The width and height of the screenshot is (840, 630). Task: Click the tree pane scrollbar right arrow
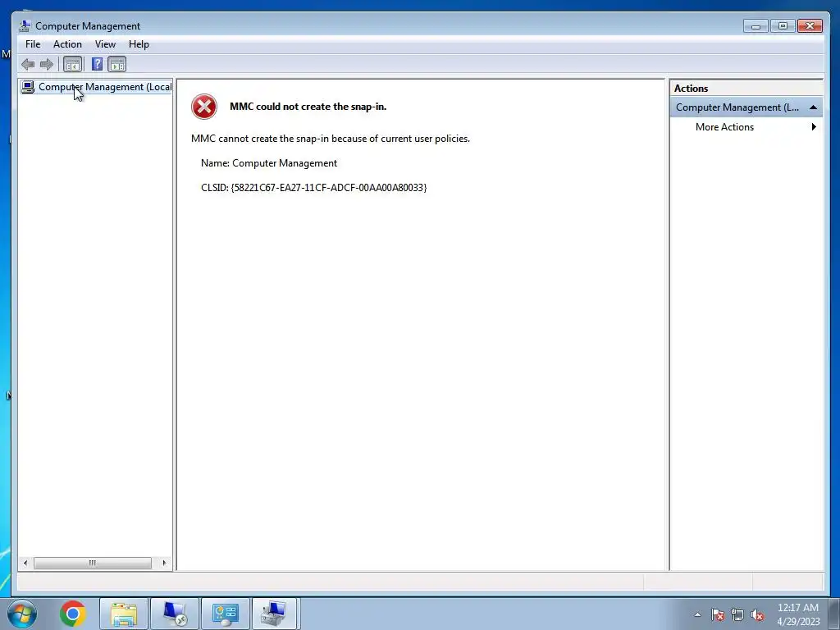[x=164, y=563]
